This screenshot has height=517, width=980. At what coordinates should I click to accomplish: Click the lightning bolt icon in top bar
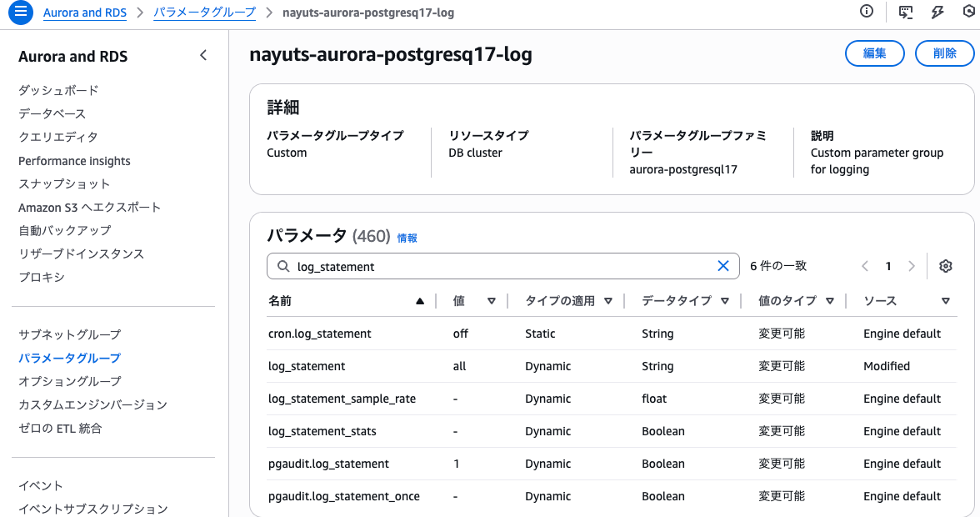pos(937,12)
